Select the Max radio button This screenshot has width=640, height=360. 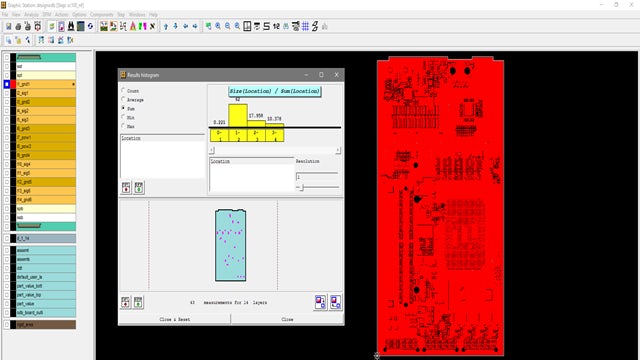[123, 126]
